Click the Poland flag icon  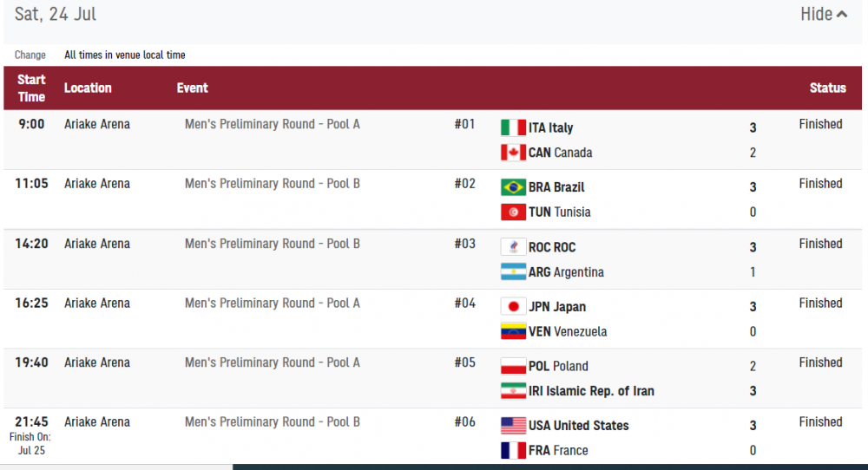point(513,366)
